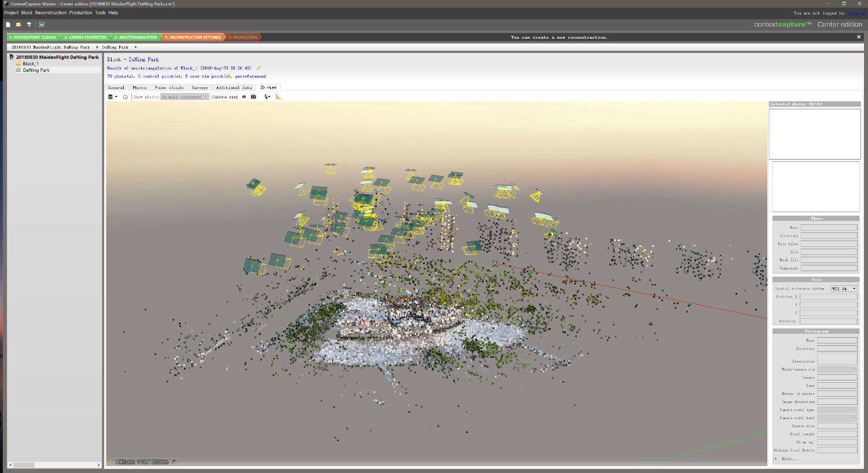Open Multi-camera rig dropdown
The height and width of the screenshot is (473, 868).
pyautogui.click(x=837, y=369)
